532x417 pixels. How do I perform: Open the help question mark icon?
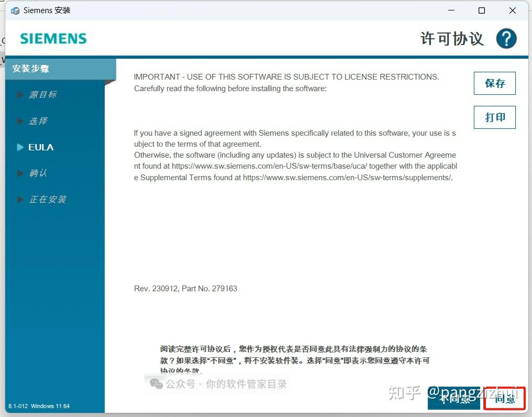tap(506, 38)
